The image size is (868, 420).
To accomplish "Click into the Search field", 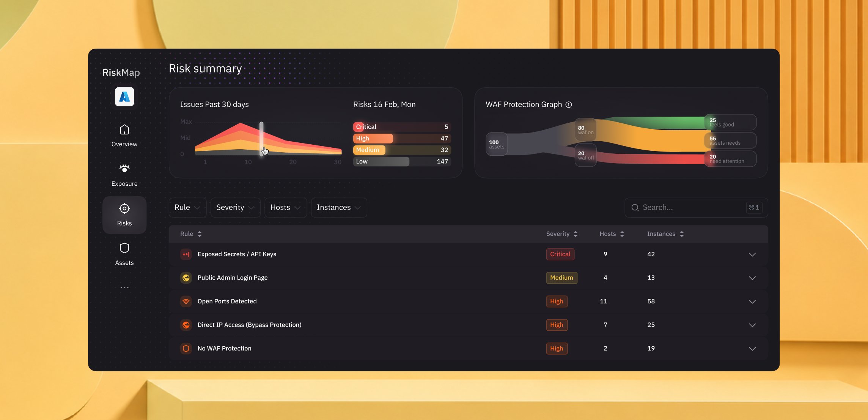I will point(696,208).
